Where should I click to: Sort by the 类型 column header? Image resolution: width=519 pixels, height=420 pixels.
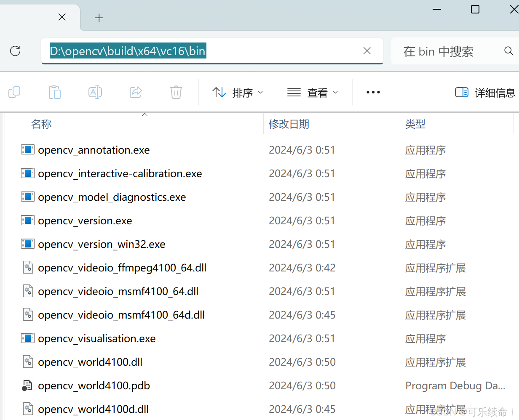(415, 124)
